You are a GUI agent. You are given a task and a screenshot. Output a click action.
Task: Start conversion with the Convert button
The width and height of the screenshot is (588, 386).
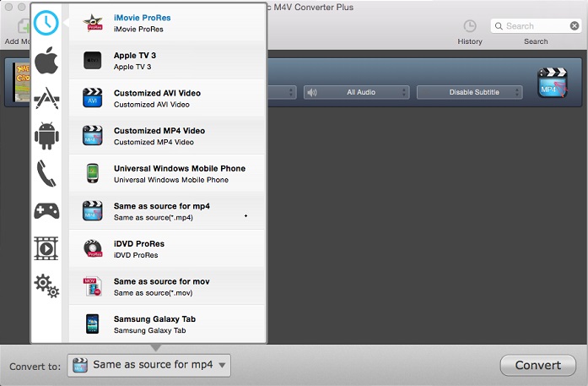[537, 365]
